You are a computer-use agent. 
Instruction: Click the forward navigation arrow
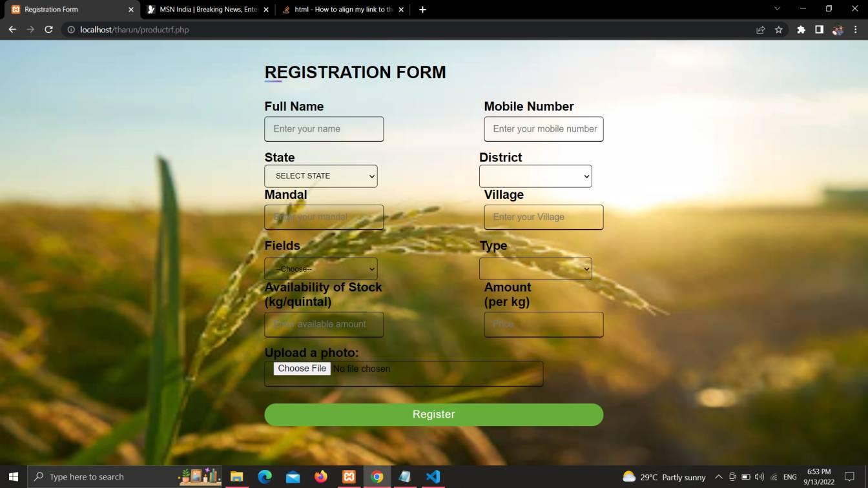point(30,30)
